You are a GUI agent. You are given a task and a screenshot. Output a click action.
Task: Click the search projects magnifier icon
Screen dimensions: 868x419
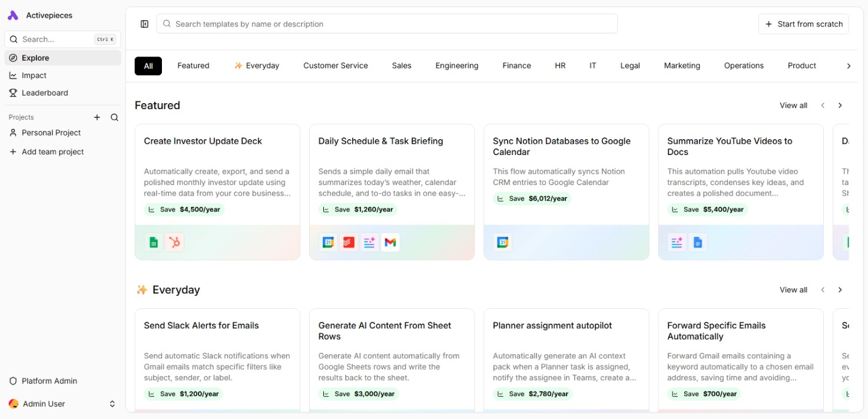pos(114,117)
